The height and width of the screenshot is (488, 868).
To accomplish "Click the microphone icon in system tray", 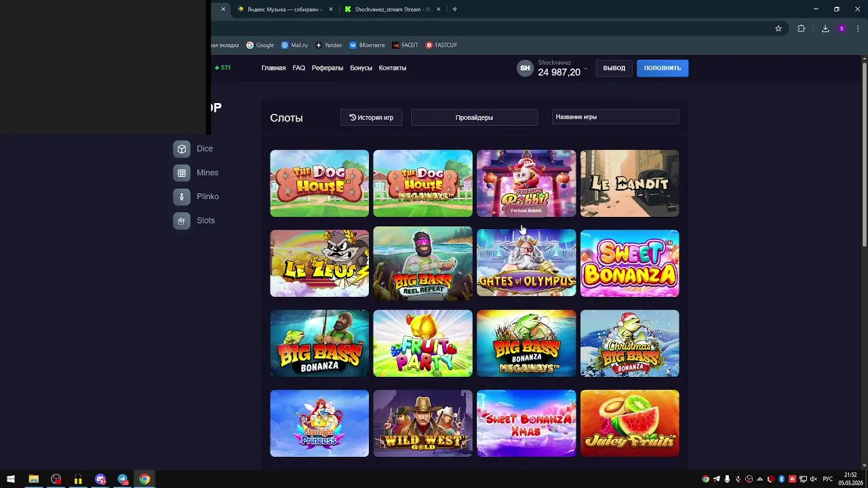I will click(x=727, y=479).
